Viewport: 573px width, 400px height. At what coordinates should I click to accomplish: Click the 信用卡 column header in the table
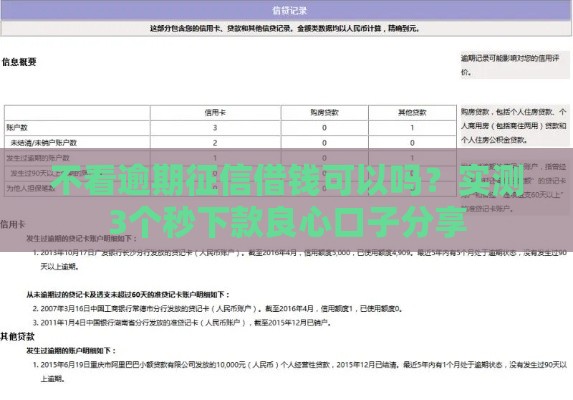click(x=215, y=113)
